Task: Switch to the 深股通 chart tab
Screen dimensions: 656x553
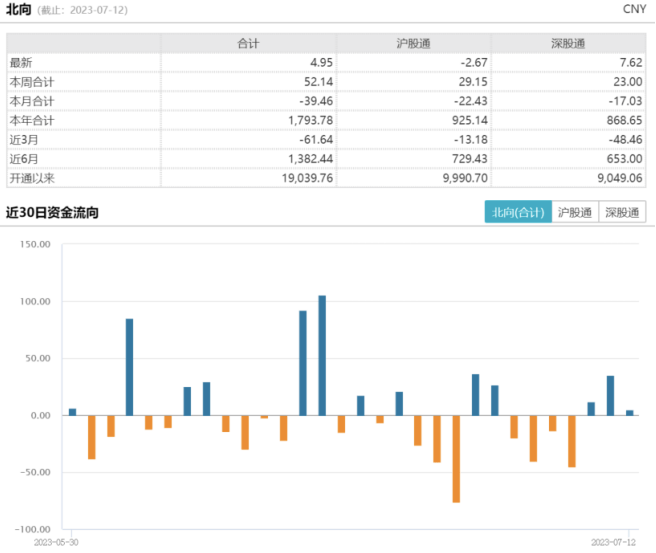Action: (622, 212)
